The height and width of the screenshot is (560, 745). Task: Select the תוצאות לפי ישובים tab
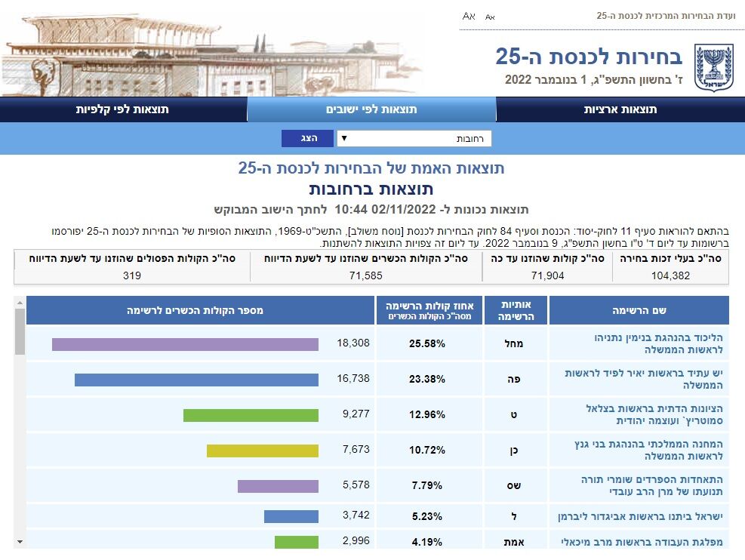pos(371,109)
